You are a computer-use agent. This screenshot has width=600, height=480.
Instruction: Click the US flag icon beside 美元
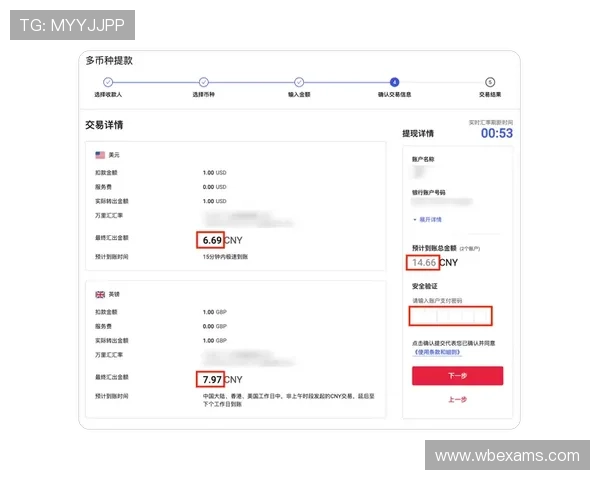(x=100, y=155)
